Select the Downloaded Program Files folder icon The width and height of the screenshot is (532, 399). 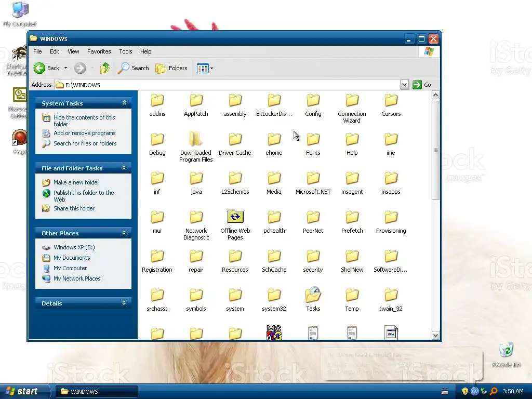pyautogui.click(x=196, y=139)
